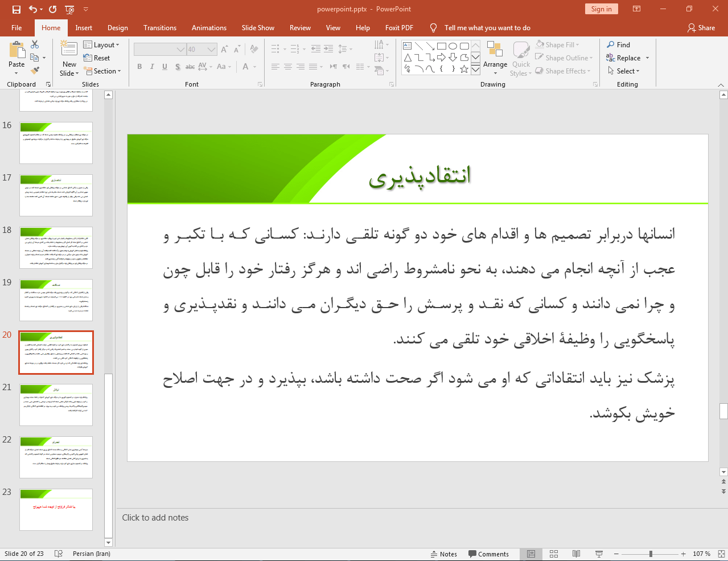Open the Layout dropdown
Image resolution: width=728 pixels, height=561 pixels.
point(101,45)
